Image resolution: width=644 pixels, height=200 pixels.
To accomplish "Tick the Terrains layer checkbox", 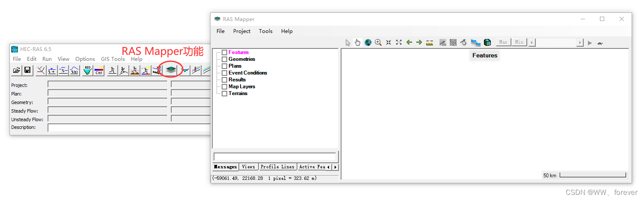I will [x=224, y=93].
